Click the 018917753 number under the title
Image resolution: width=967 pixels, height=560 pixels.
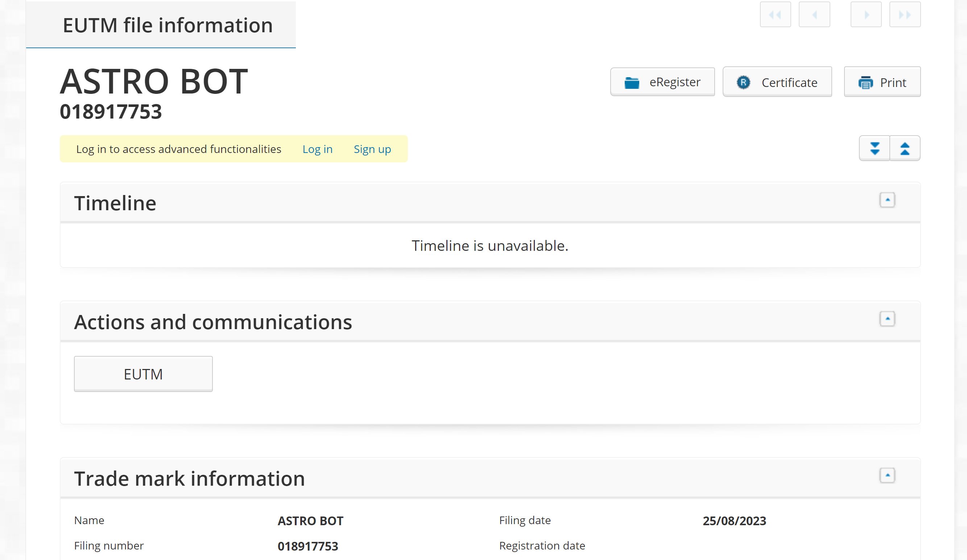pos(111,112)
